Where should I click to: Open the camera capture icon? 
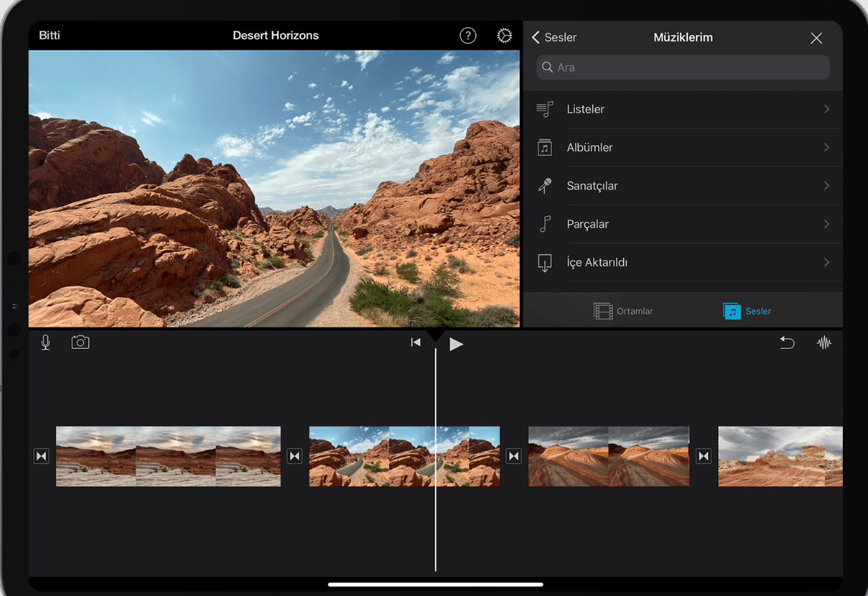pyautogui.click(x=80, y=342)
